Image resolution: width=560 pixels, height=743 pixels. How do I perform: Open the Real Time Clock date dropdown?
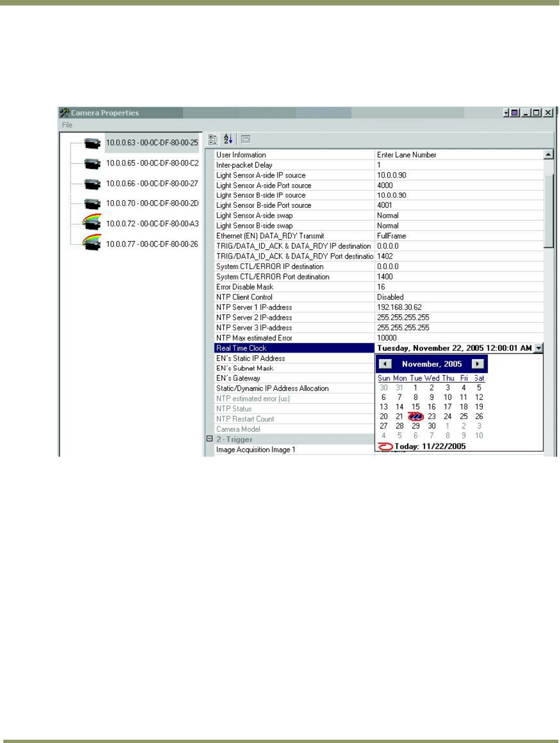click(x=538, y=348)
